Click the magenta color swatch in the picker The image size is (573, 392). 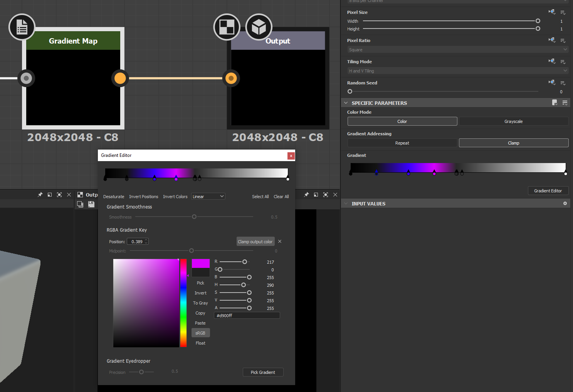pos(200,264)
